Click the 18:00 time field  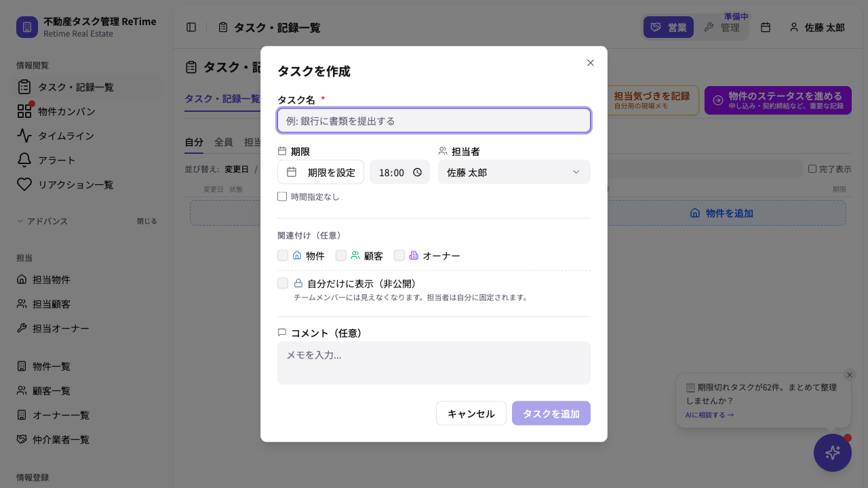click(x=399, y=172)
